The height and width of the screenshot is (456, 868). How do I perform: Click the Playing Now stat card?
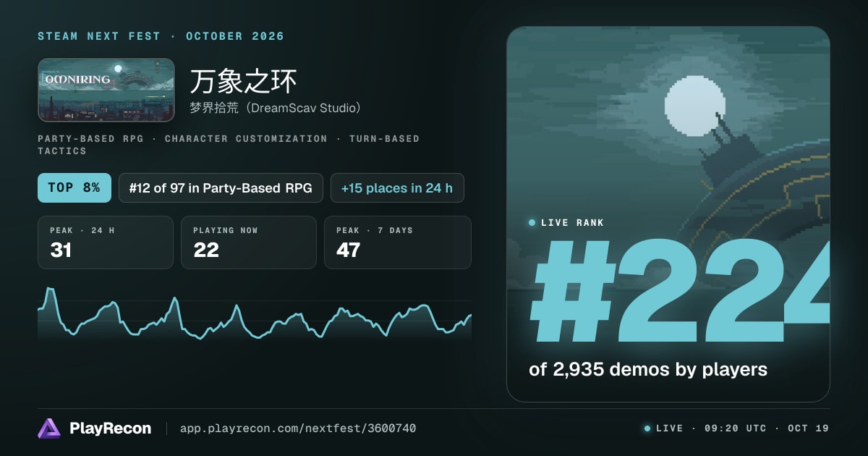coord(249,242)
